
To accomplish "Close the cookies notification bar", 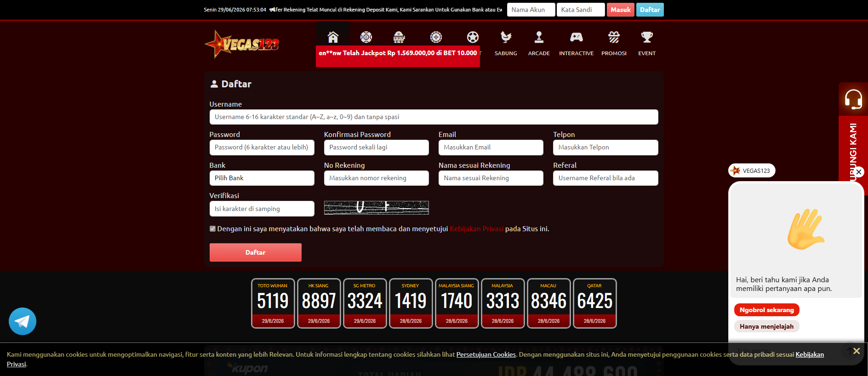I will [x=856, y=351].
